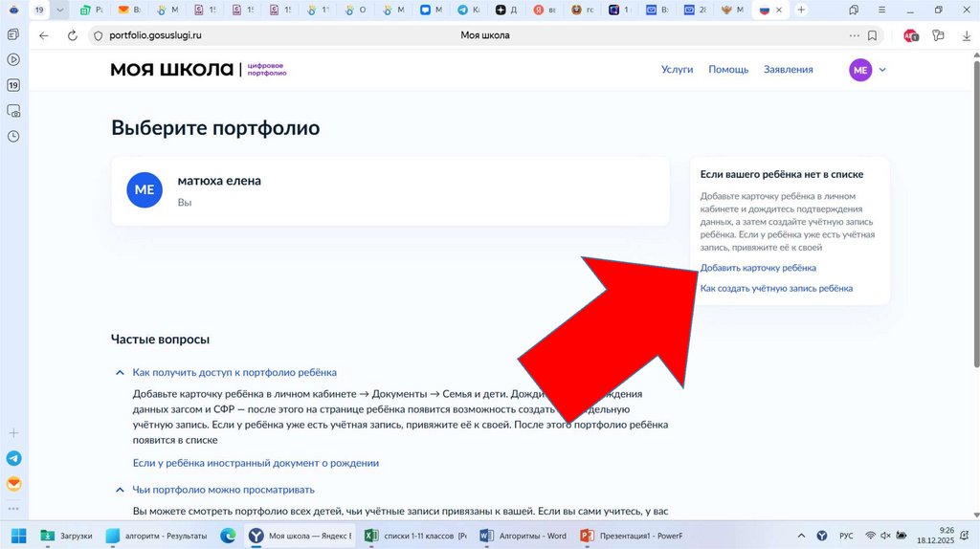Open the tab list dropdown next to 19 counter
This screenshot has height=549, width=980.
59,10
